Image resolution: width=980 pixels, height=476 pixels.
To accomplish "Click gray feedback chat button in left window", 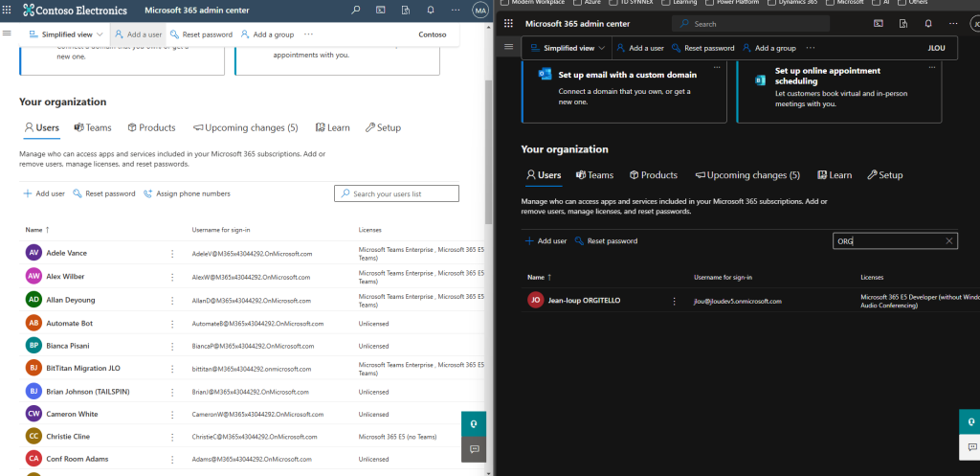I will 474,449.
